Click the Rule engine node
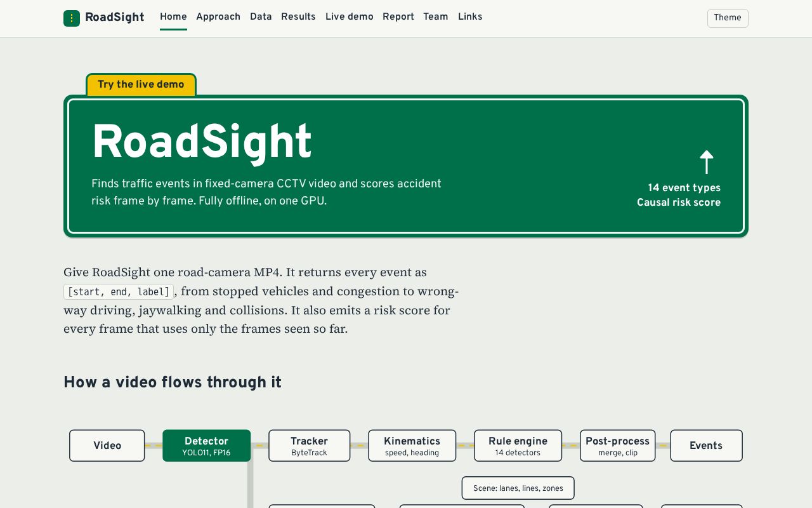812x508 pixels. (x=518, y=446)
